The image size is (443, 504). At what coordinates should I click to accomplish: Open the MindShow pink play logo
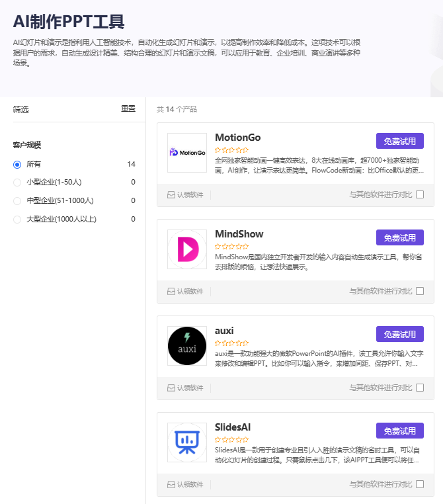pyautogui.click(x=187, y=249)
